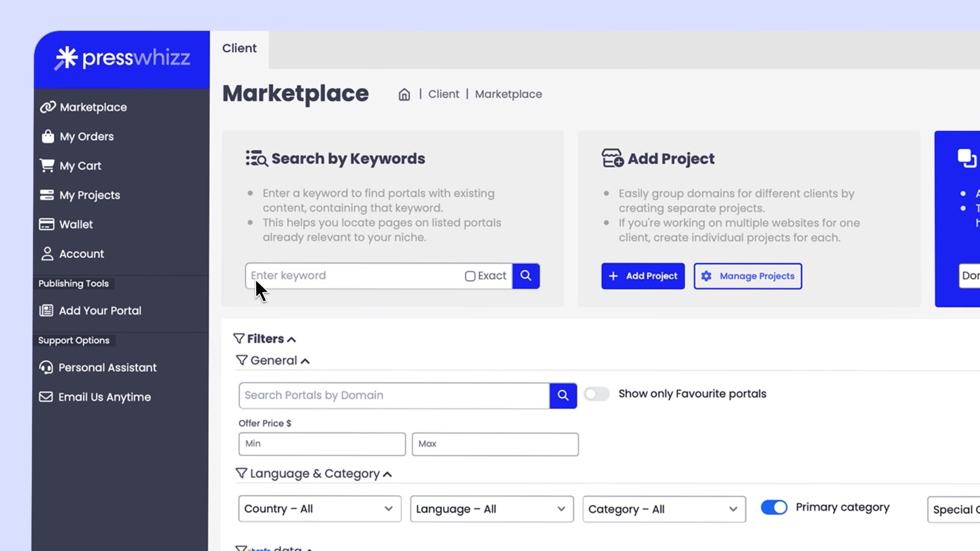980x551 pixels.
Task: Enable Show only Favourite portals toggle
Action: click(597, 394)
